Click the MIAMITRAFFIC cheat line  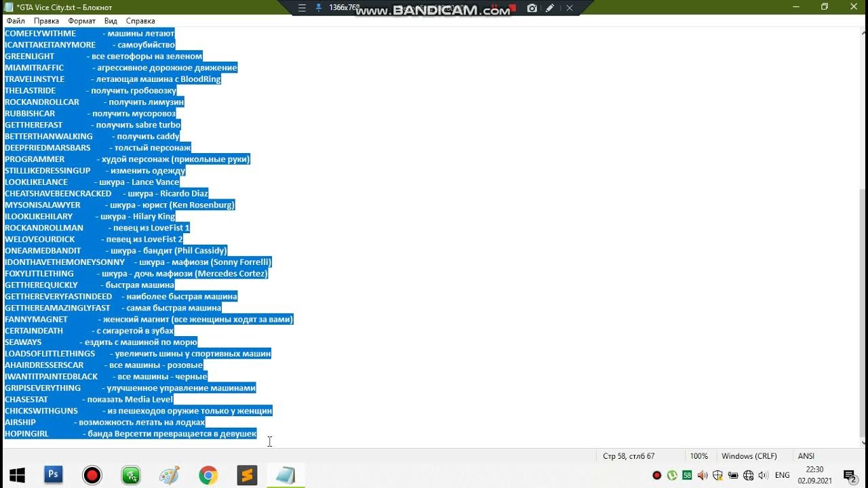pyautogui.click(x=121, y=68)
